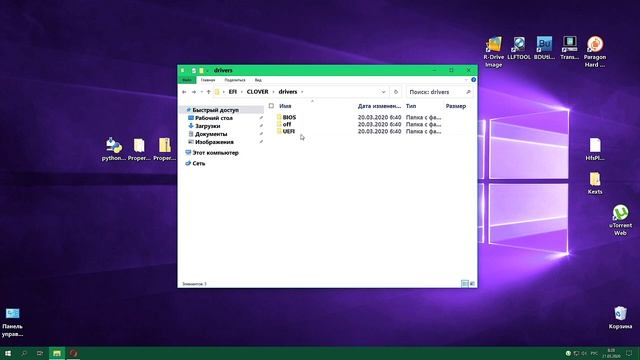Expand chevron after CLOVER breadcrumb
Viewport: 640px width, 360px height.
(x=273, y=92)
